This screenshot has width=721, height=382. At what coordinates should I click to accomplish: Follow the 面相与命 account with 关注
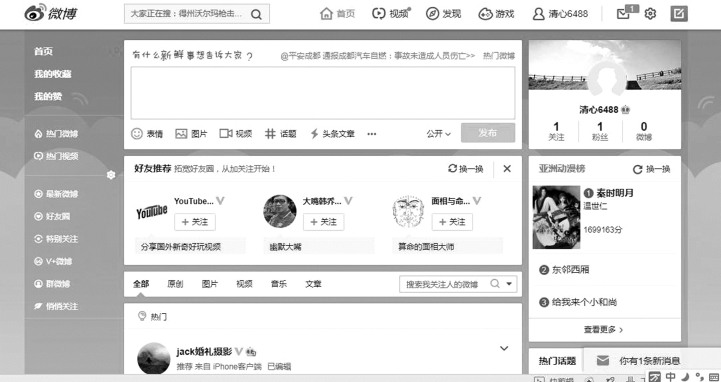coord(452,222)
